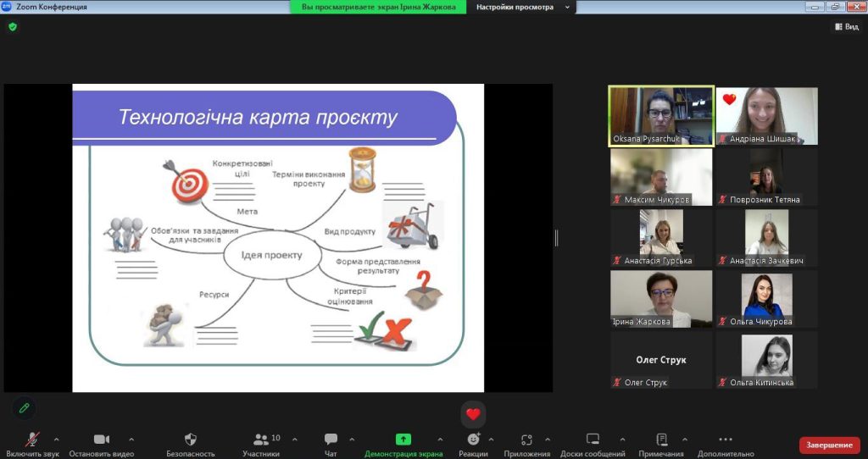This screenshot has height=459, width=868.
Task: Open the More (Дополнительно) menu
Action: [x=725, y=440]
